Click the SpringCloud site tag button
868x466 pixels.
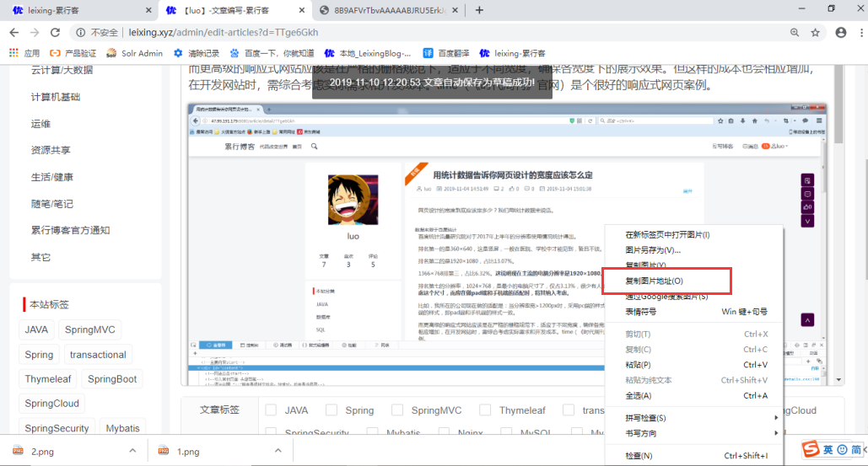[x=52, y=403]
